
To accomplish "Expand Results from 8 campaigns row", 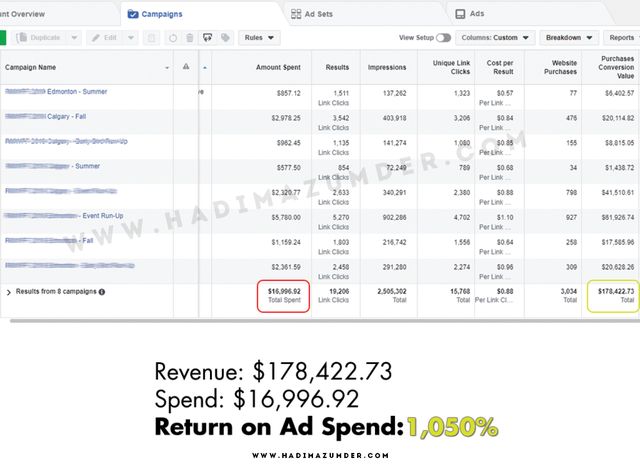I will point(9,292).
